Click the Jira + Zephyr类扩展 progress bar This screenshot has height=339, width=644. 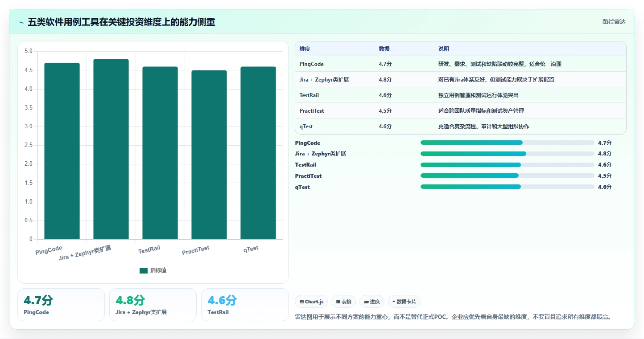507,154
